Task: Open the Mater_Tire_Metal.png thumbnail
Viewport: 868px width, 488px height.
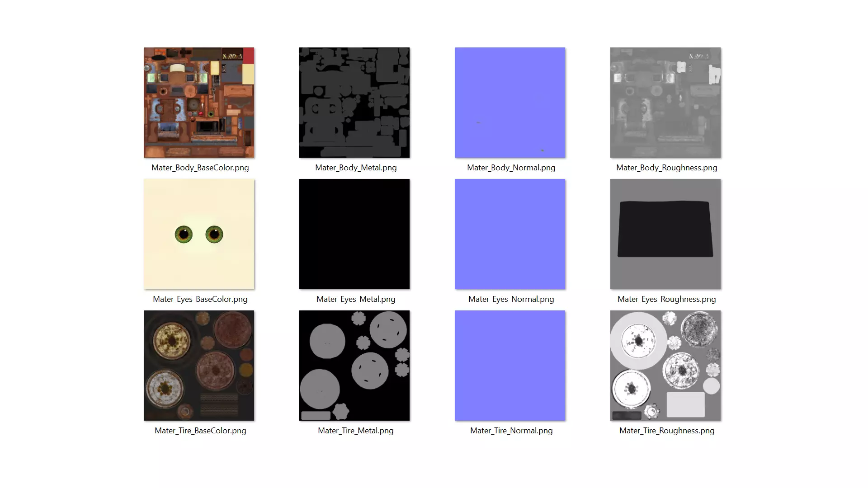Action: [354, 366]
